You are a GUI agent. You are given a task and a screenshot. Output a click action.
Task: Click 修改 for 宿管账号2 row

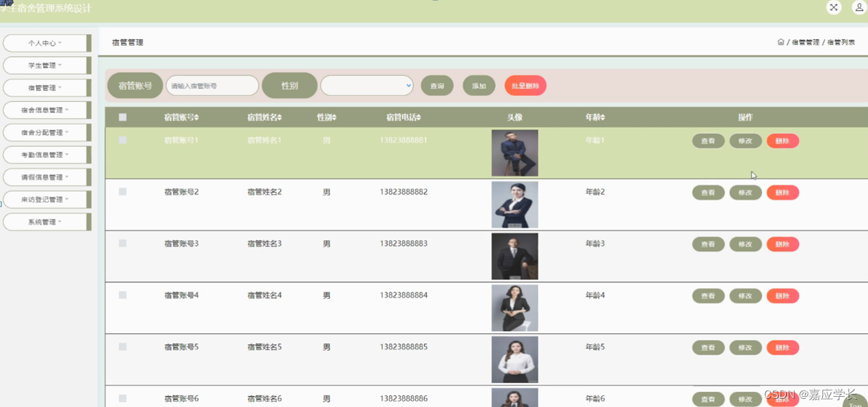tap(746, 193)
